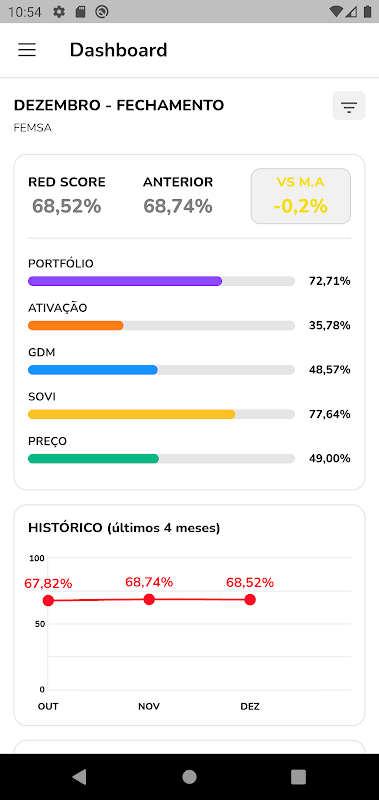Image resolution: width=379 pixels, height=800 pixels.
Task: Click the purple PORTFÓLIO progress bar
Action: pos(161,281)
